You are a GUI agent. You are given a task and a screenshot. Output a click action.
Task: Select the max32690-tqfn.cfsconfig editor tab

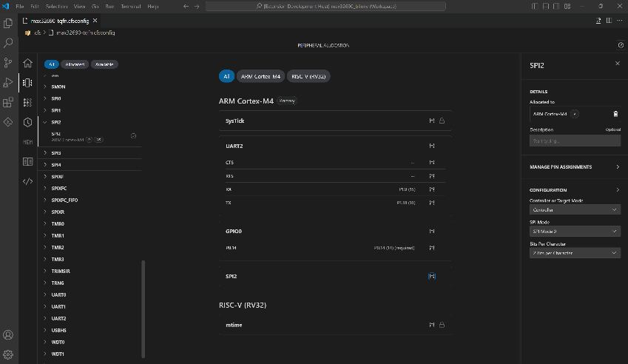point(58,20)
